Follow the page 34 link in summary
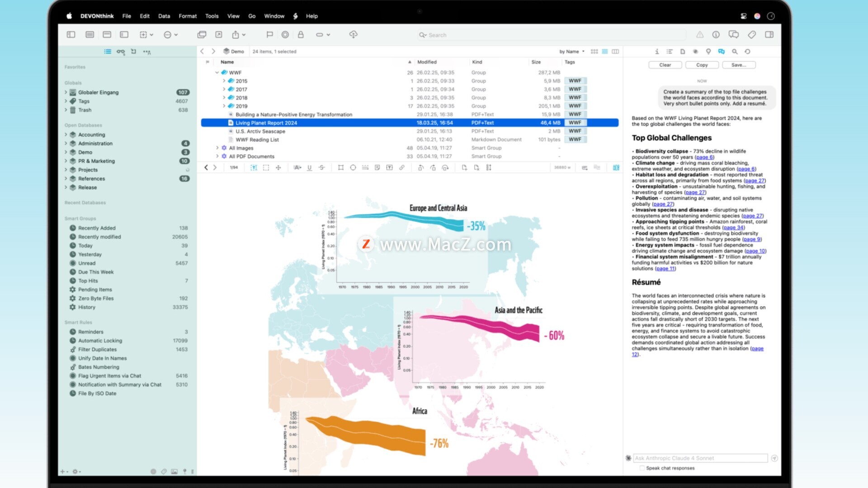Image resolution: width=868 pixels, height=488 pixels. 734,227
